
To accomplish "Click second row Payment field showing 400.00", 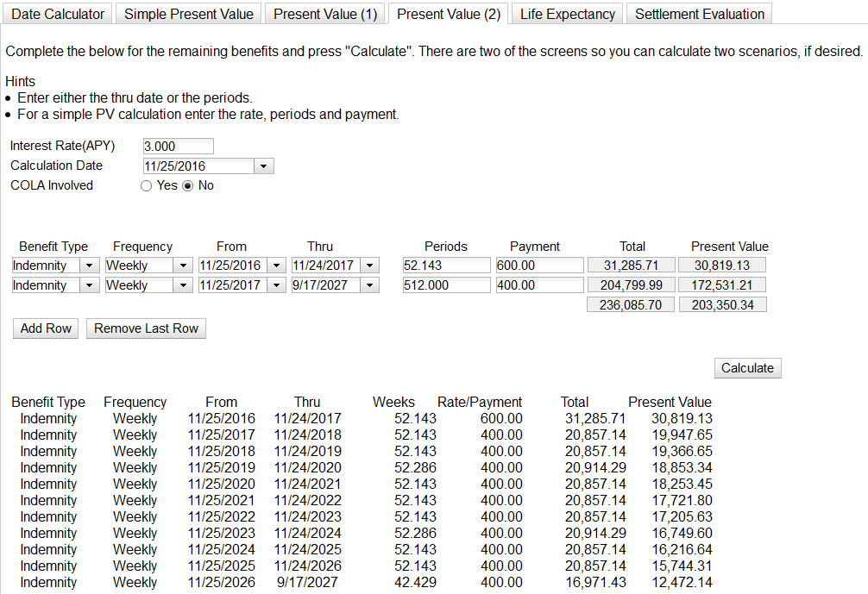I will click(x=539, y=285).
